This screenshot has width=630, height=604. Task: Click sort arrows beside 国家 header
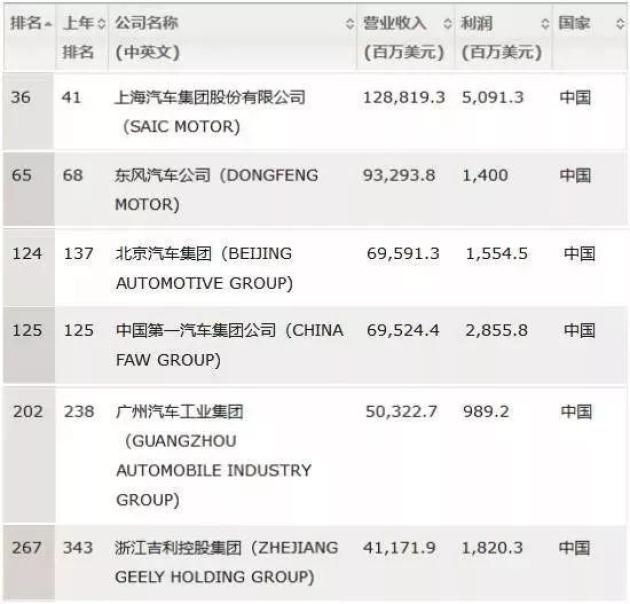[x=620, y=24]
